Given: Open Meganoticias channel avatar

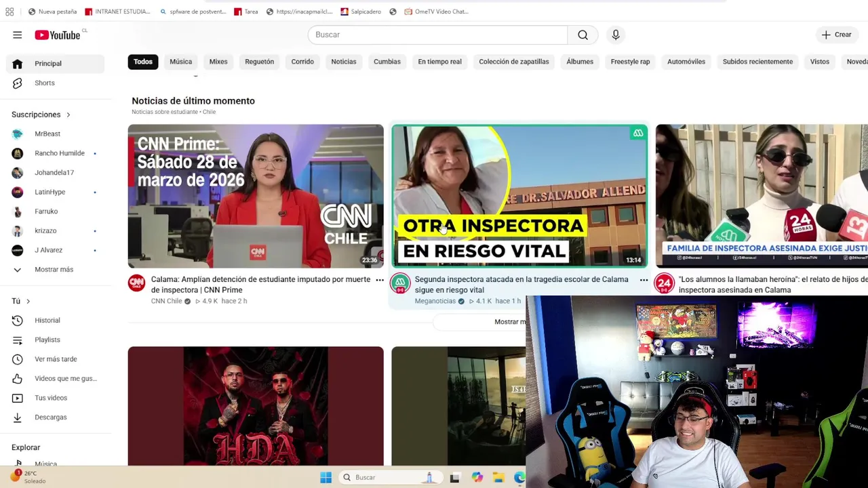Looking at the screenshot, I should (x=400, y=283).
